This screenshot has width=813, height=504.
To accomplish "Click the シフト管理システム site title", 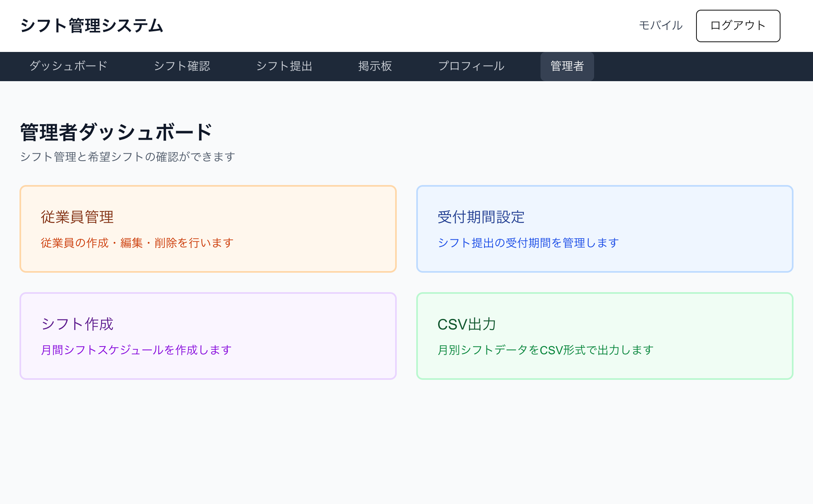I will pyautogui.click(x=92, y=26).
